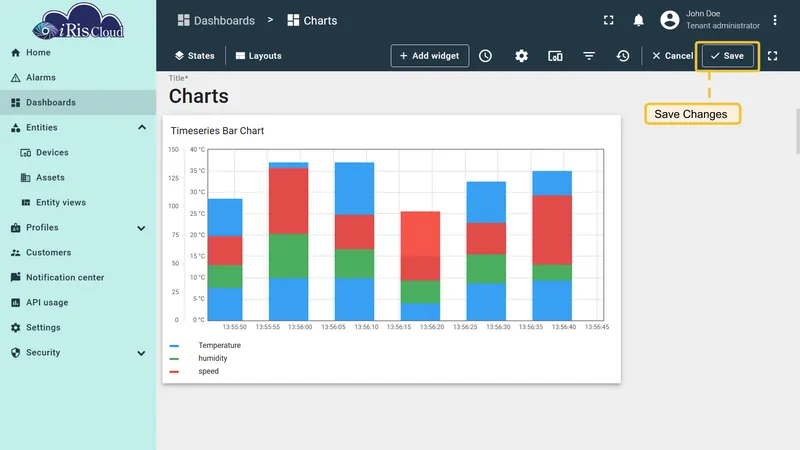The width and height of the screenshot is (800, 450).
Task: Open dashboard States
Action: [x=194, y=56]
